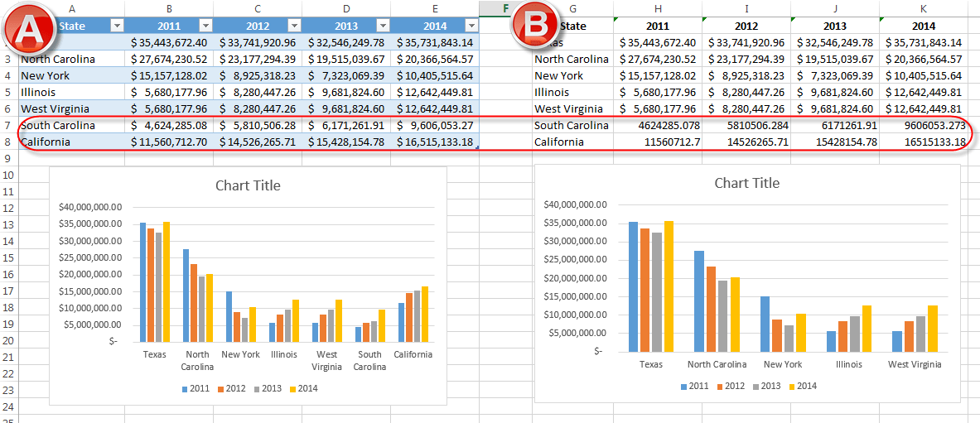Click cell I4 value $8,925,318.23

pyautogui.click(x=746, y=75)
